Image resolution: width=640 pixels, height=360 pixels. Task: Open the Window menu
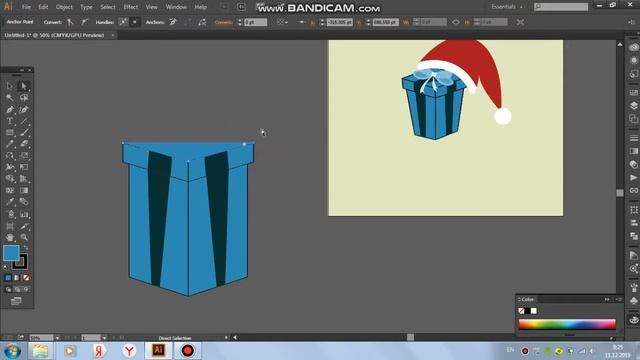click(x=176, y=7)
